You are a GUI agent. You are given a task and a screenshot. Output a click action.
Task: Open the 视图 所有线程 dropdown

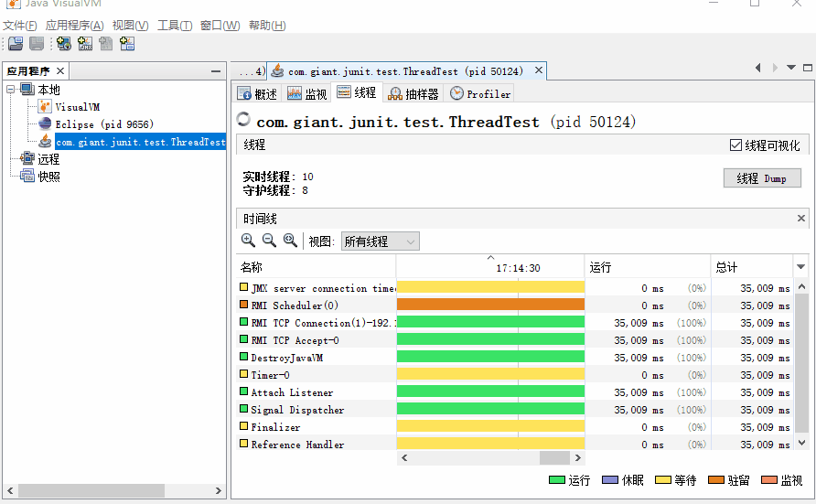coord(381,241)
